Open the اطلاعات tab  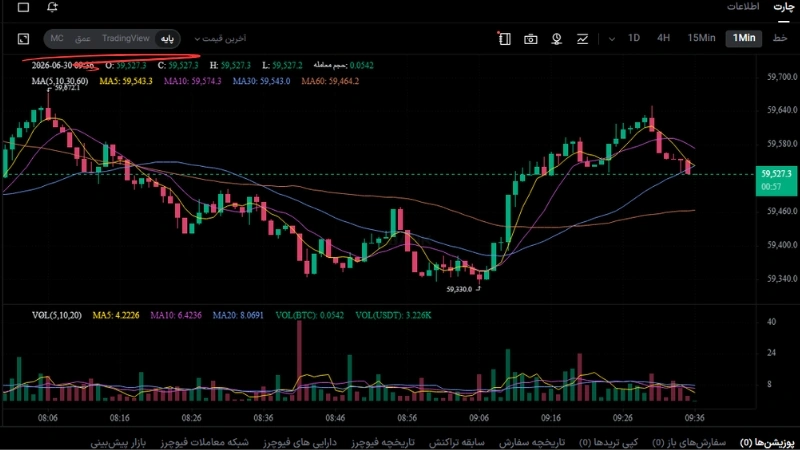click(x=743, y=7)
